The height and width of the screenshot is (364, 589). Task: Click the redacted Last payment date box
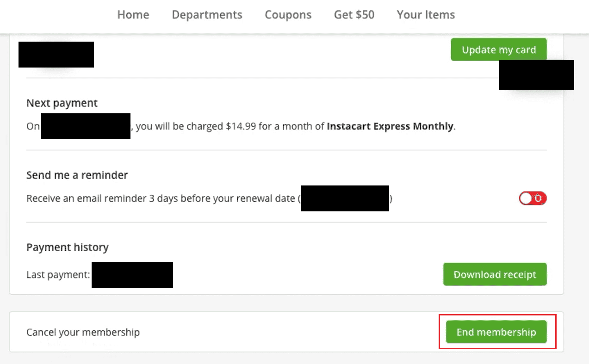pos(132,275)
